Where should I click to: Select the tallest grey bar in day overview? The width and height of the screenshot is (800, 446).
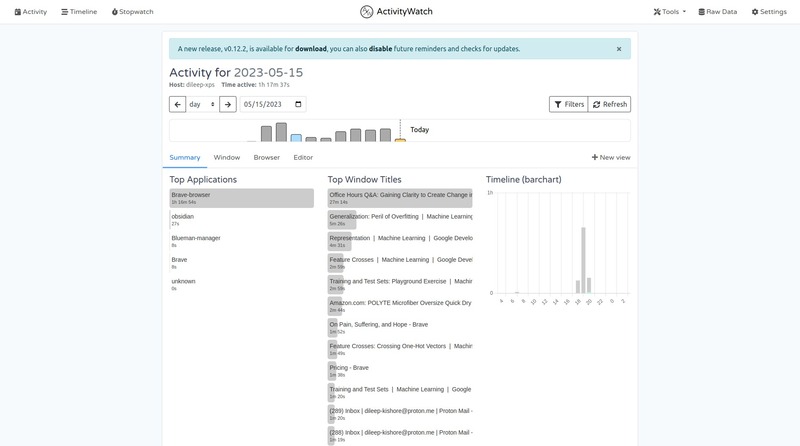(281, 132)
